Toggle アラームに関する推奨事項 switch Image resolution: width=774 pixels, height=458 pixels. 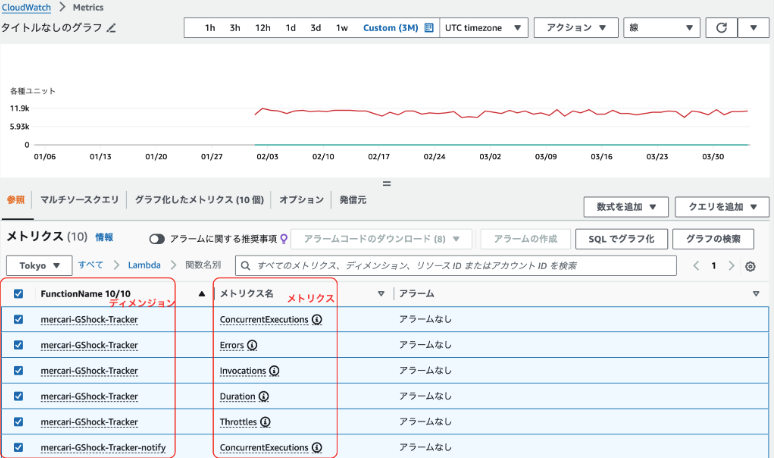(156, 239)
